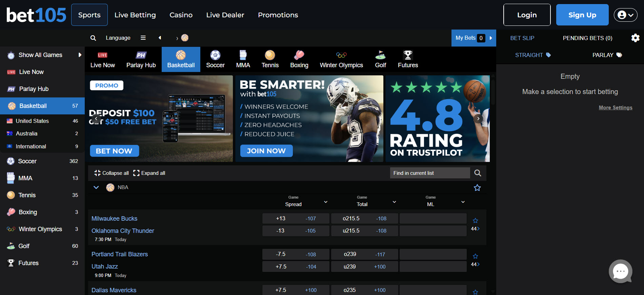644x295 pixels.
Task: Select the PARLAY bet type
Action: click(607, 55)
